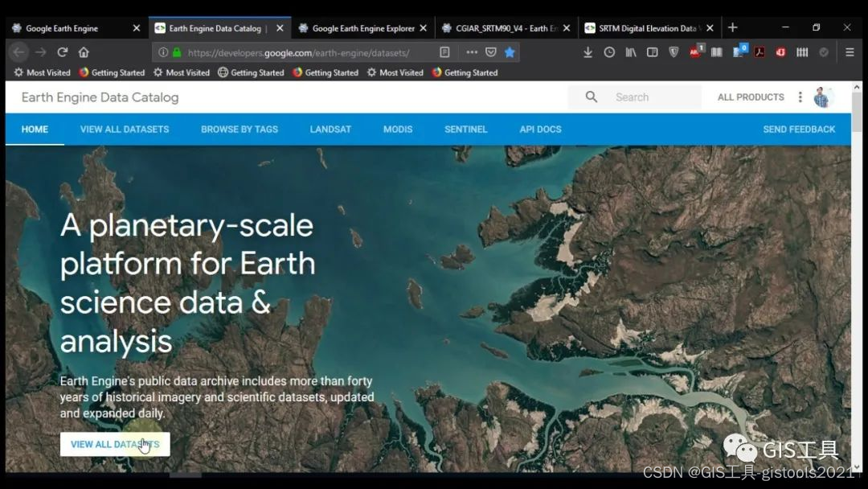This screenshot has width=868, height=489.
Task: Open LANDSAT navigation item
Action: [x=330, y=129]
